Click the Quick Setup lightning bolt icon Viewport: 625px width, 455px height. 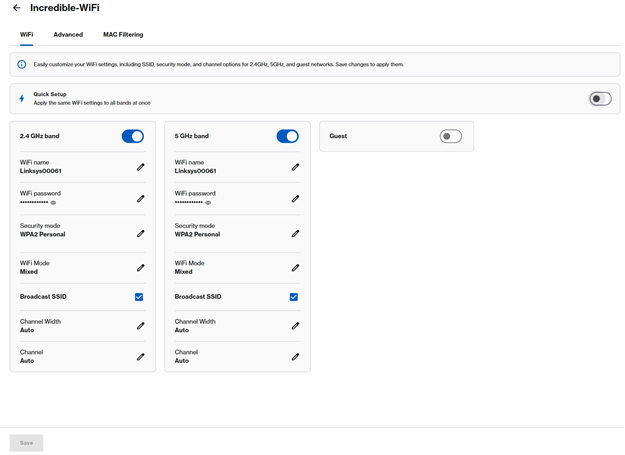pos(22,98)
